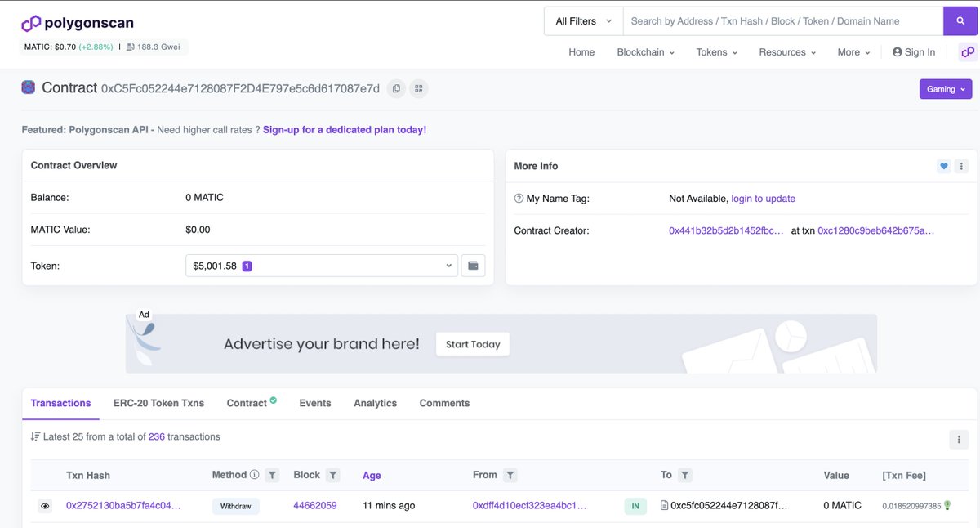Filter transactions by Method
Image resolution: width=980 pixels, height=528 pixels.
pyautogui.click(x=273, y=475)
